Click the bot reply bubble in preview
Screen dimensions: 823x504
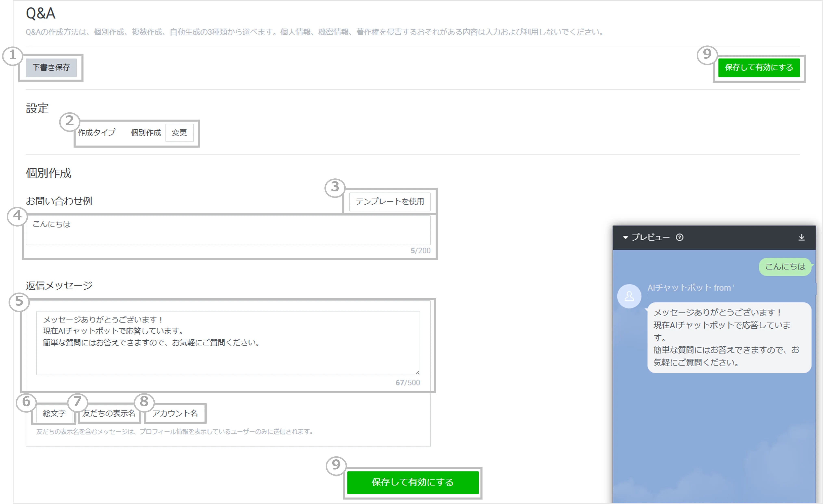pyautogui.click(x=729, y=337)
